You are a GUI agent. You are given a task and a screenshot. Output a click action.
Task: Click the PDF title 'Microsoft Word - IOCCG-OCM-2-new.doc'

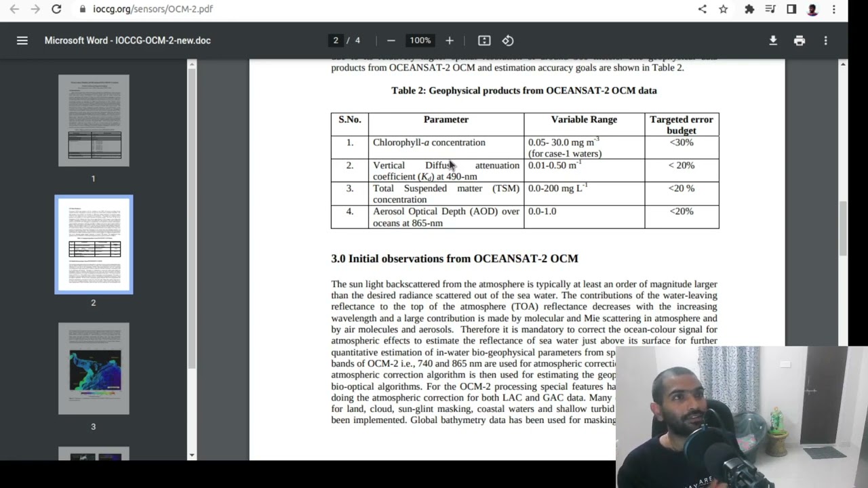pos(127,41)
